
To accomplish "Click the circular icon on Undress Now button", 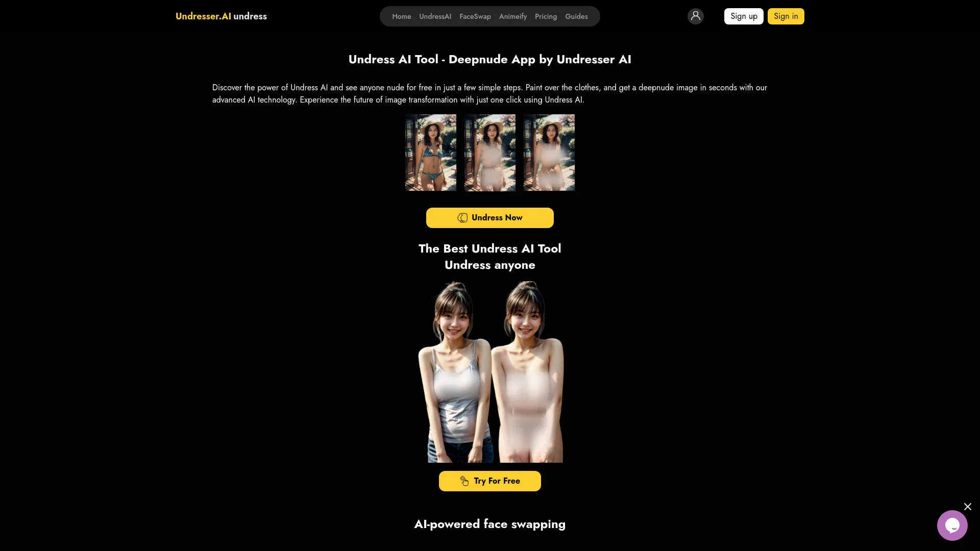I will pyautogui.click(x=462, y=217).
